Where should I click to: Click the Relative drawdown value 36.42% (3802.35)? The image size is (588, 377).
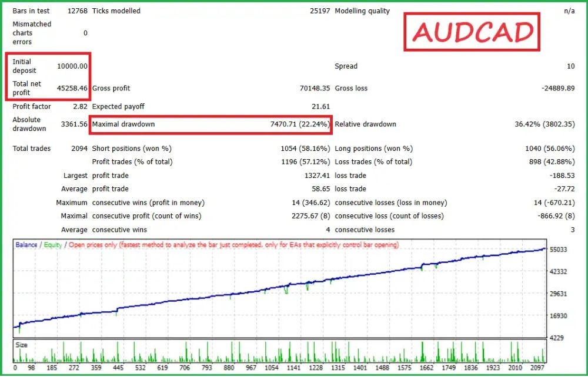544,124
